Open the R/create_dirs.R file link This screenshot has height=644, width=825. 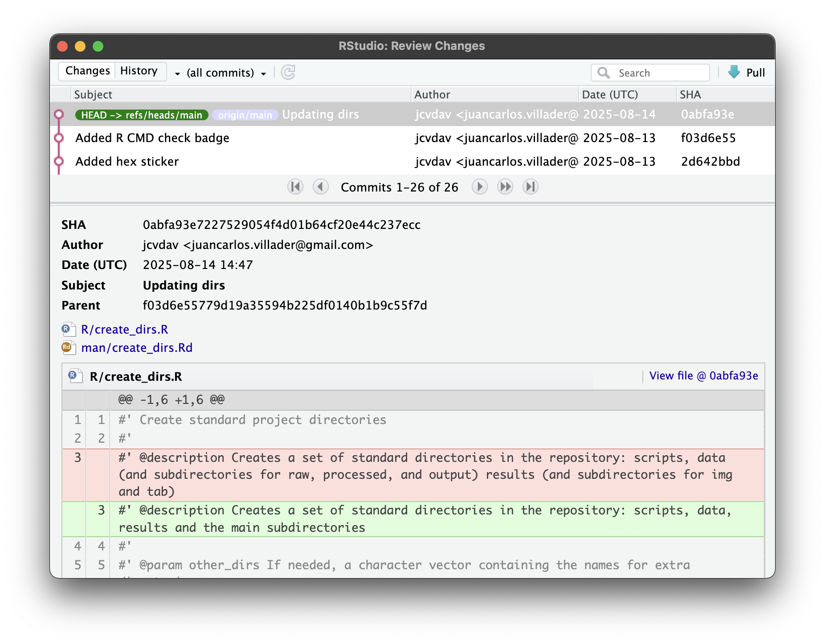[x=124, y=330]
